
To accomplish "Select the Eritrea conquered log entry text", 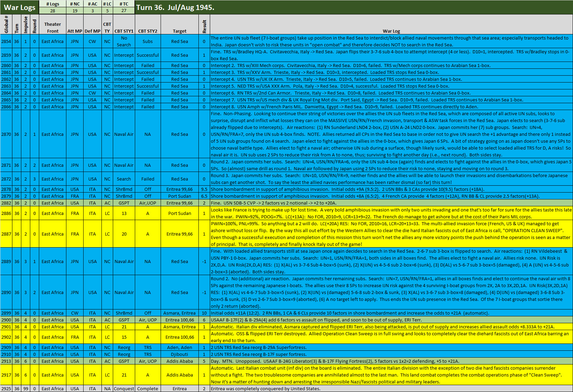I will [x=265, y=389].
